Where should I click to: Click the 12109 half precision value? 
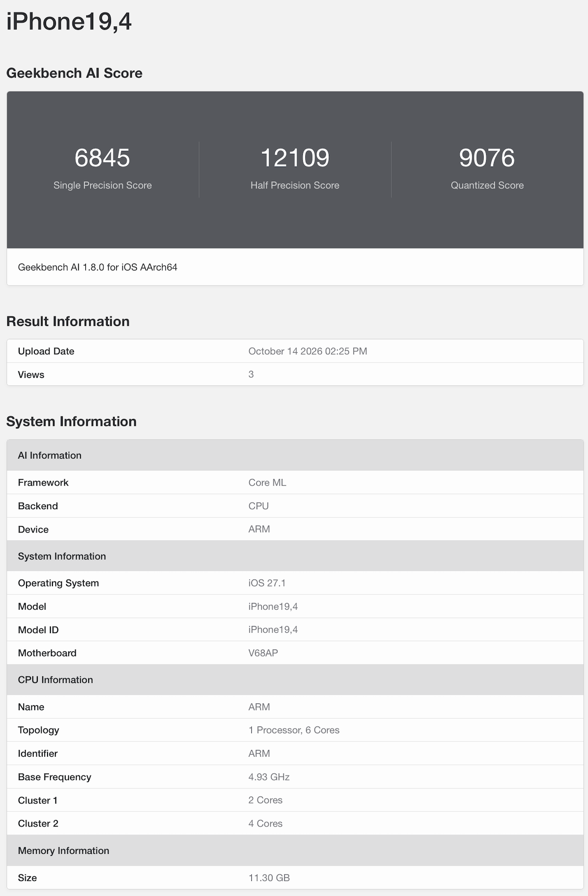tap(295, 158)
